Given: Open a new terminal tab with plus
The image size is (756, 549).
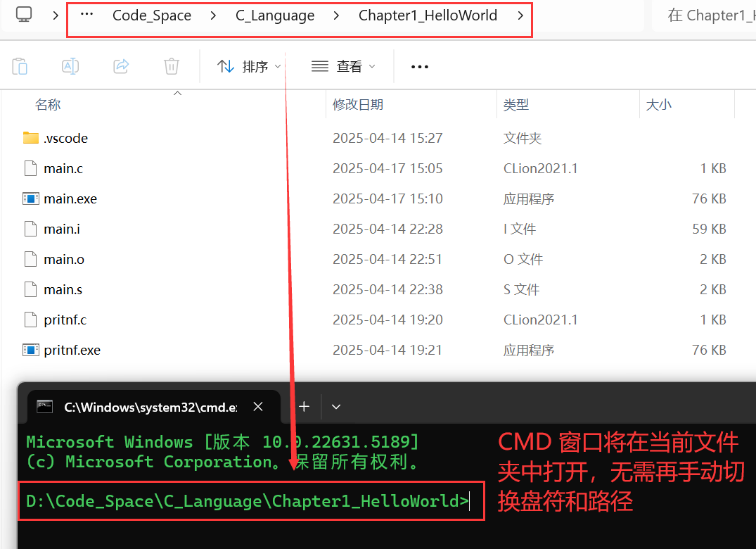Looking at the screenshot, I should click(304, 407).
